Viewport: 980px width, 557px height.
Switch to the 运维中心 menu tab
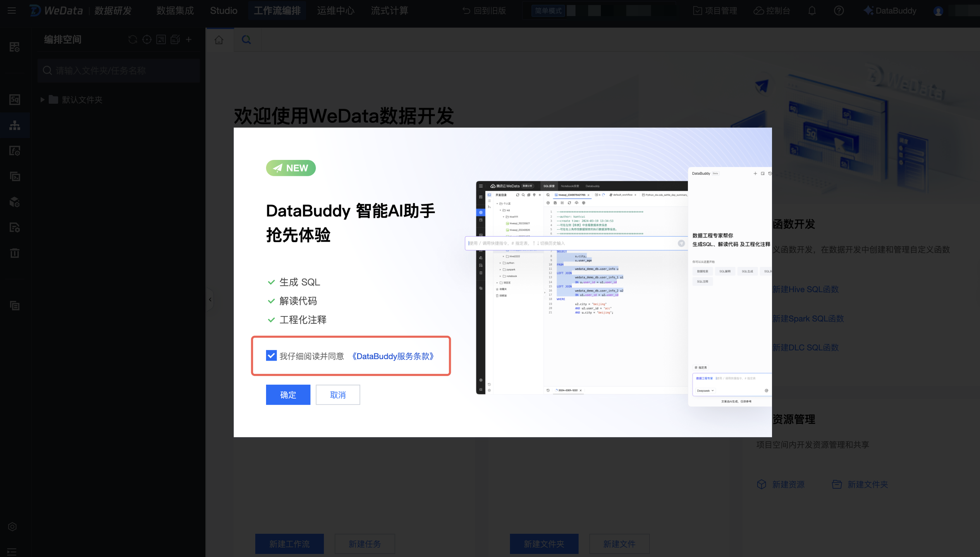[x=335, y=10]
